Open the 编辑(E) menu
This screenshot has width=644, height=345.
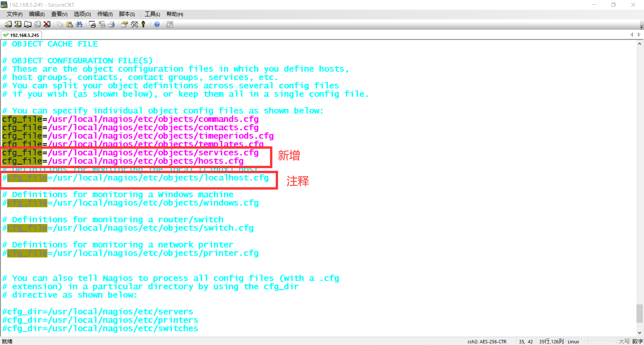(37, 14)
